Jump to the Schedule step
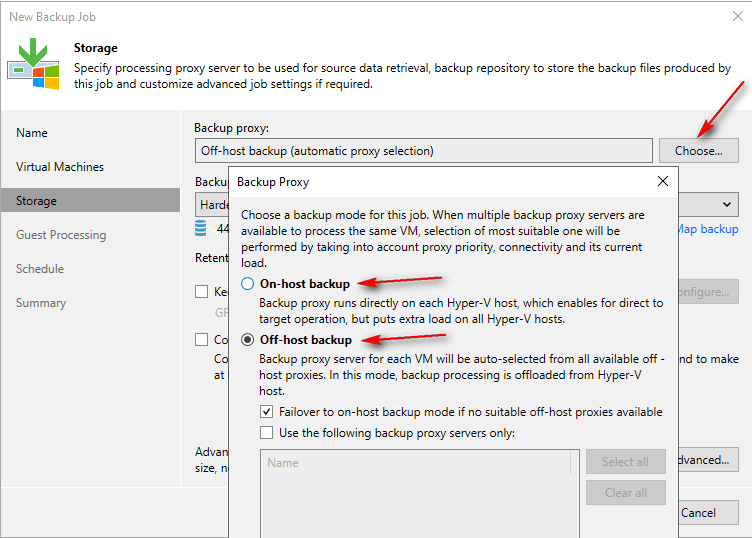Image resolution: width=752 pixels, height=538 pixels. pos(40,269)
